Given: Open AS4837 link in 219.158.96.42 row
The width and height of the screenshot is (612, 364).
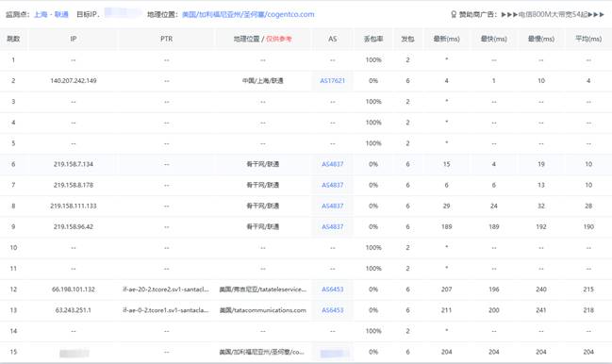Looking at the screenshot, I should pyautogui.click(x=333, y=226).
